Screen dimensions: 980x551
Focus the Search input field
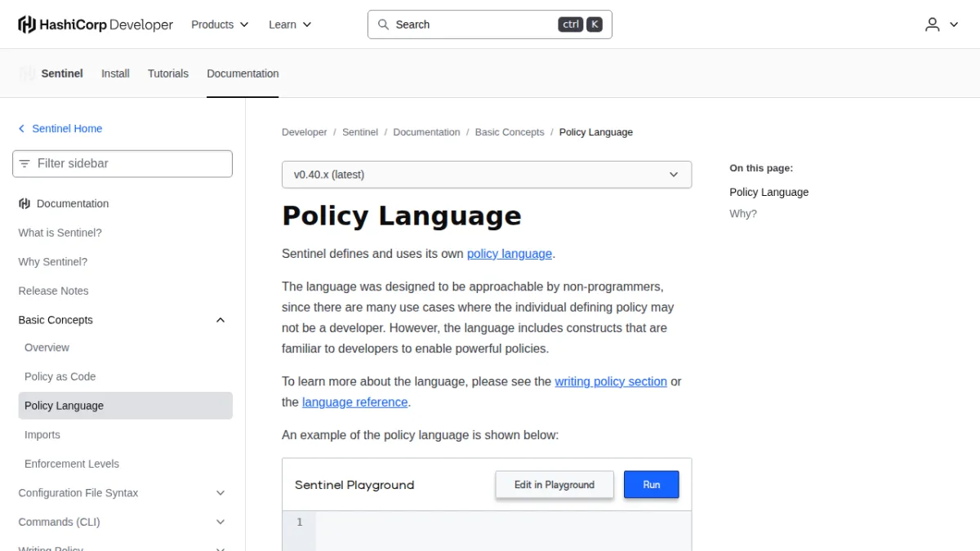point(490,24)
